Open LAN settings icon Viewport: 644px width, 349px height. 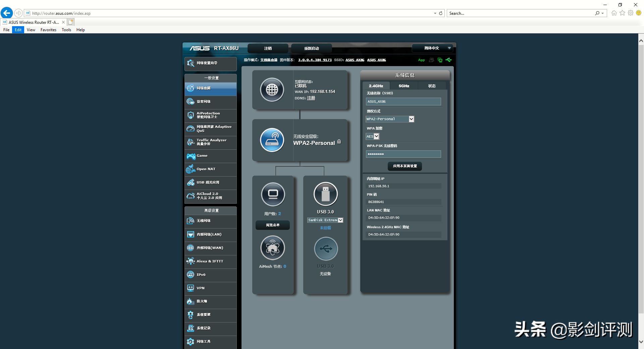pyautogui.click(x=191, y=235)
